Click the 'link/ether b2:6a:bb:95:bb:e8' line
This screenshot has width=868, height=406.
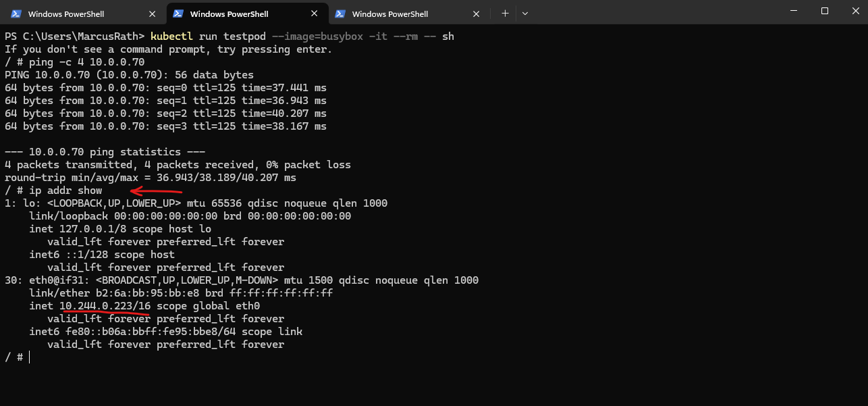point(181,293)
